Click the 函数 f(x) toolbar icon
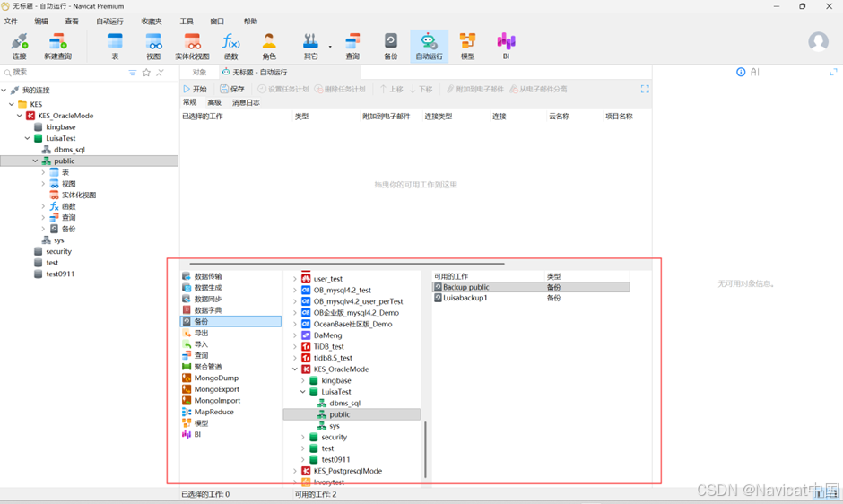The width and height of the screenshot is (843, 504). click(x=231, y=47)
